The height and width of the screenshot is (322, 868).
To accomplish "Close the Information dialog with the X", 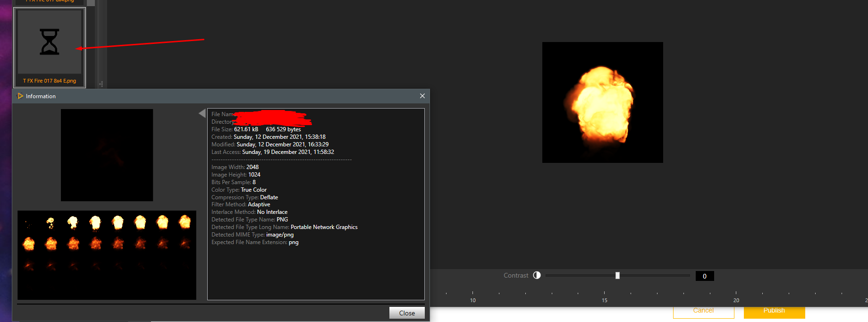I will (x=422, y=96).
